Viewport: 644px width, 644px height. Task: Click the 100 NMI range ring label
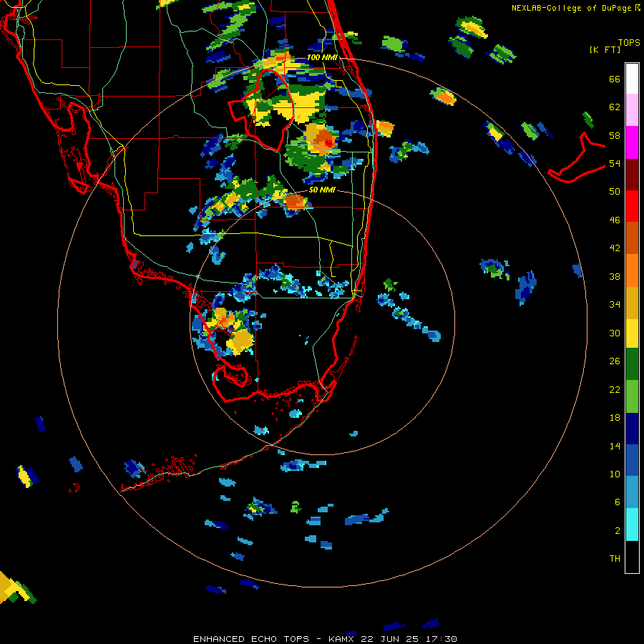[323, 57]
